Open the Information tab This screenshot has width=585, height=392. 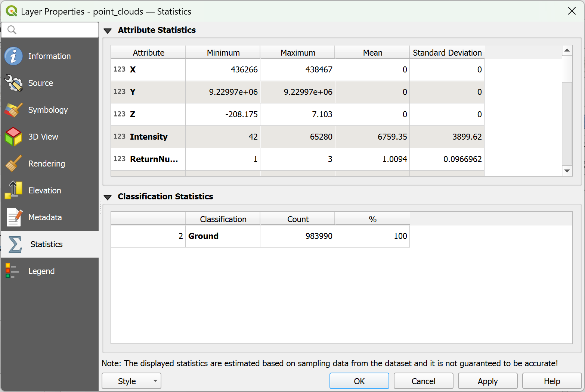coord(50,56)
